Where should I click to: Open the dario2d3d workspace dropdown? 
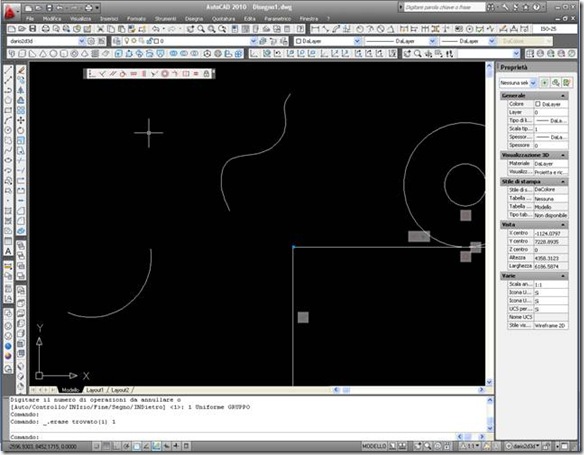(82, 41)
